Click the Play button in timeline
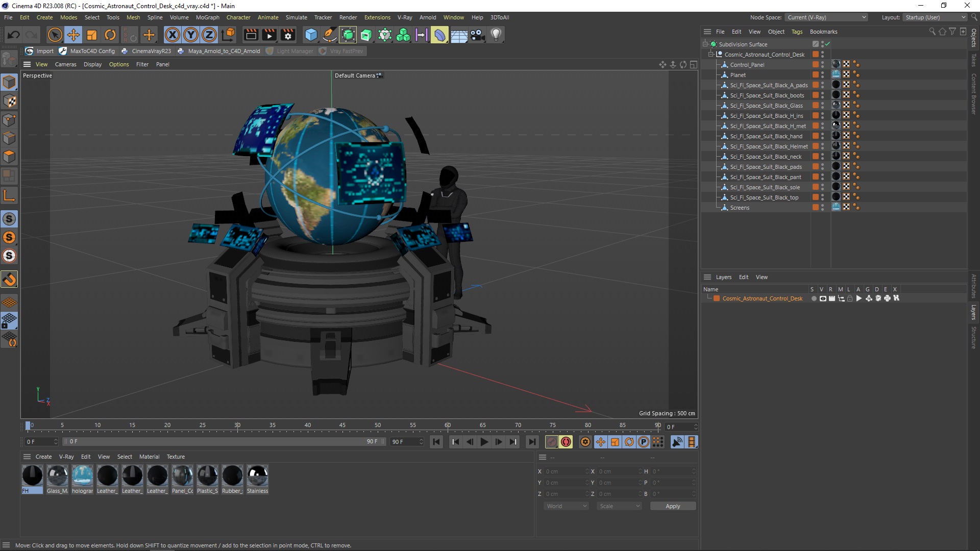The image size is (980, 551). coord(484,441)
